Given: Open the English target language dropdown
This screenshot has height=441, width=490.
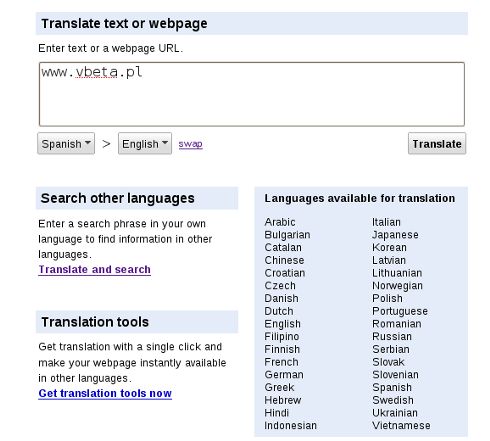Looking at the screenshot, I should [145, 144].
